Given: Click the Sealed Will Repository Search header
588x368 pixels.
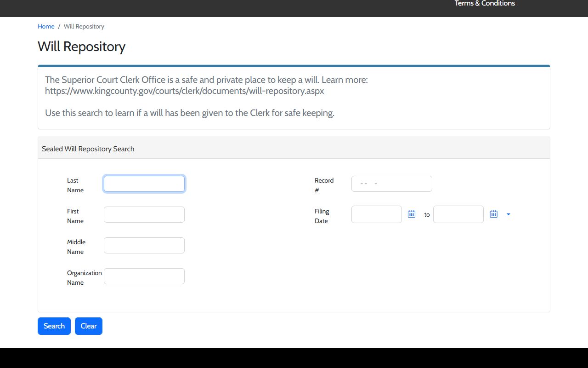Looking at the screenshot, I should point(88,149).
